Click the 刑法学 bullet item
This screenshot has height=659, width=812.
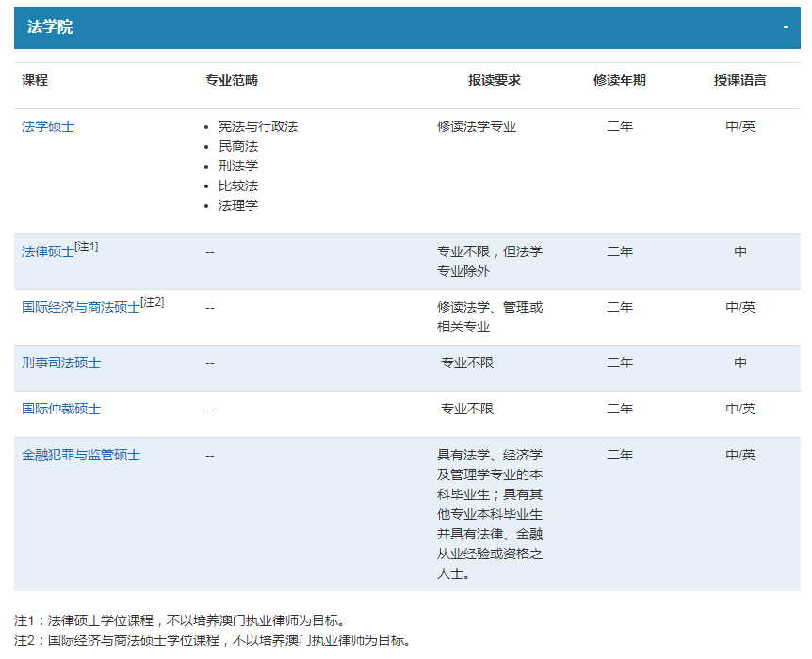(238, 166)
